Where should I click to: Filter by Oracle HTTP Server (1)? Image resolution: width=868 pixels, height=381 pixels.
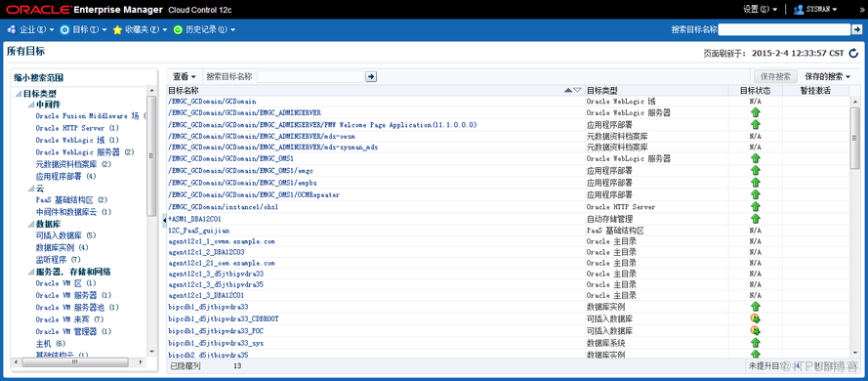(77, 129)
